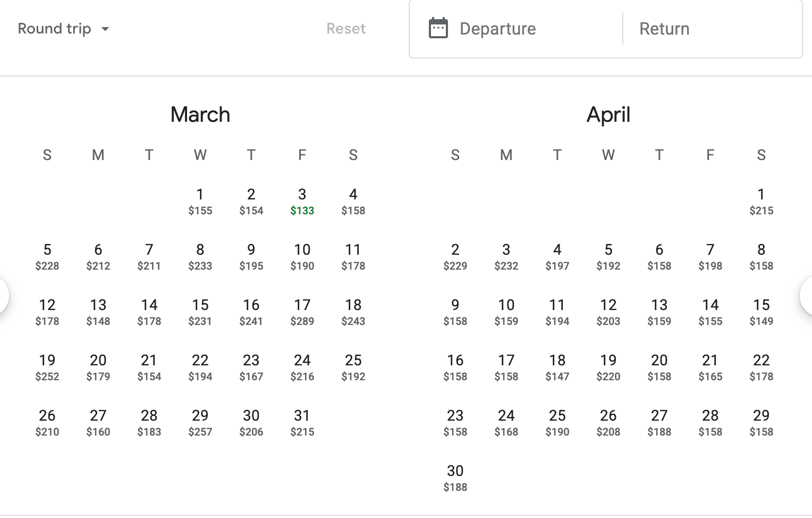
Task: Select March 3 with the green $133 fare
Action: [302, 201]
